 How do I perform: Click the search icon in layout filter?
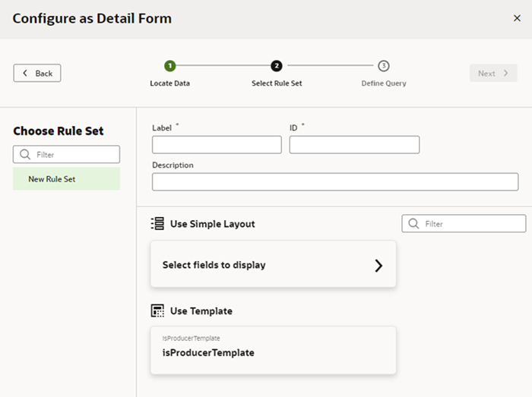[413, 224]
